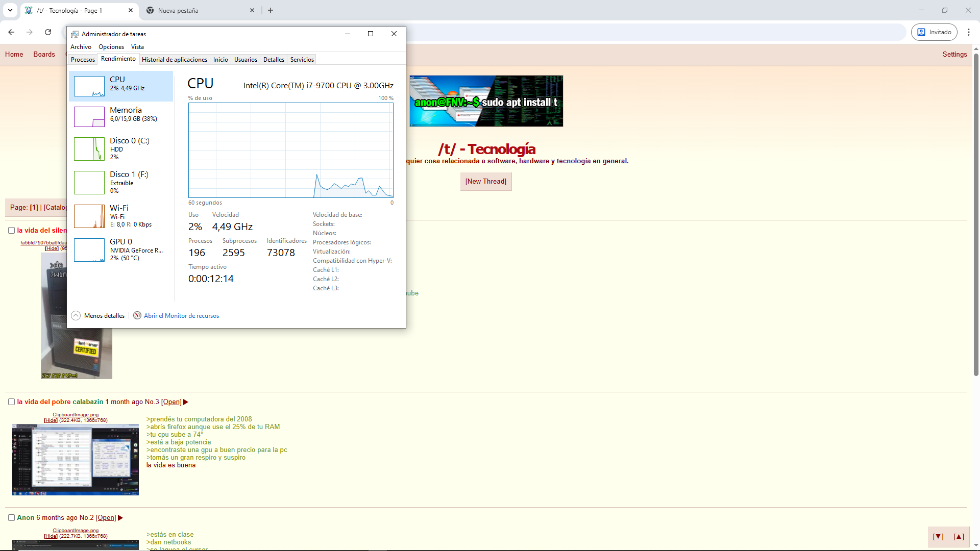The image size is (980, 551).
Task: Tick the checkbox for Anon thread No.2
Action: [x=11, y=518]
